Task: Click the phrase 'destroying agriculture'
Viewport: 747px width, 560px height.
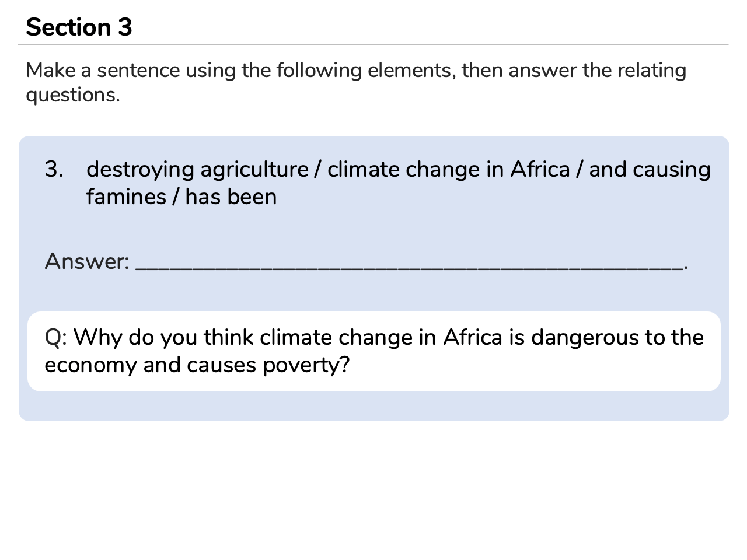Action: 197,170
